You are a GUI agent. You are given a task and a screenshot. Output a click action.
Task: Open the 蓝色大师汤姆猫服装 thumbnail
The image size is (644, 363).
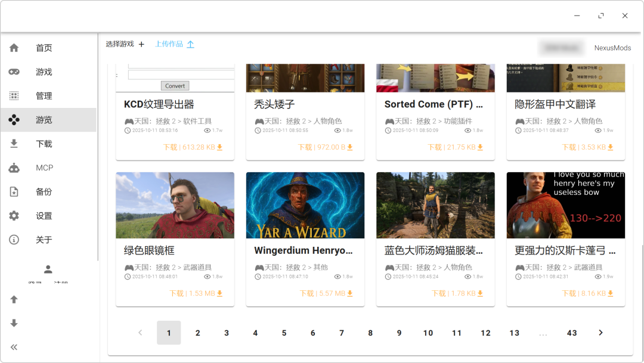pos(435,205)
